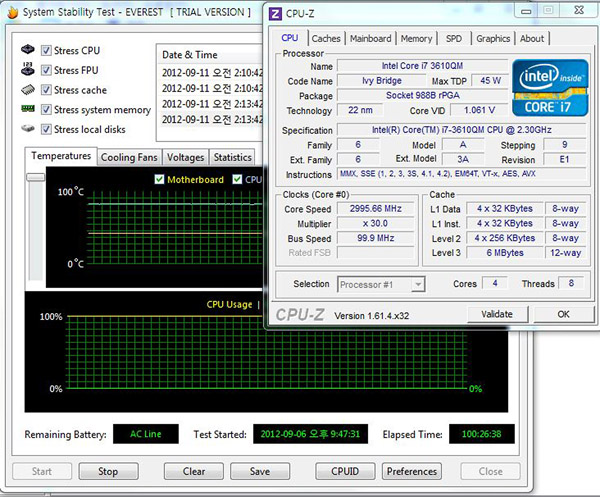600x497 pixels.
Task: Click the x 30.0 multiplier value
Action: point(375,223)
